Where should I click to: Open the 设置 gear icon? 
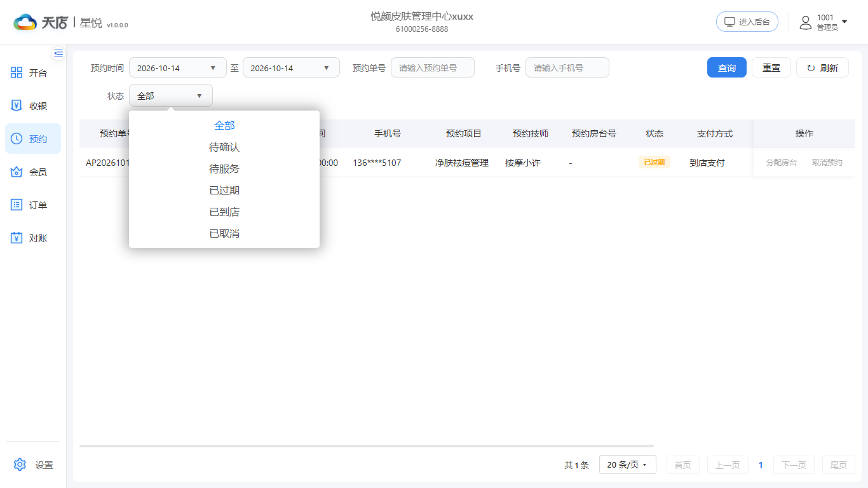(x=20, y=464)
